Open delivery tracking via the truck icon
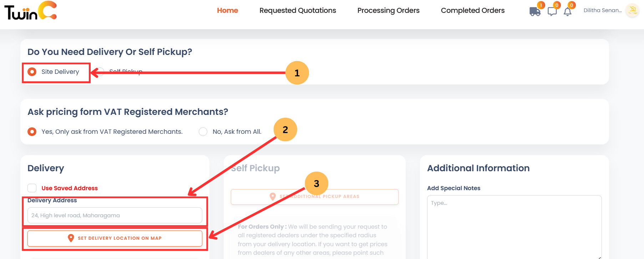The height and width of the screenshot is (259, 644). [534, 11]
